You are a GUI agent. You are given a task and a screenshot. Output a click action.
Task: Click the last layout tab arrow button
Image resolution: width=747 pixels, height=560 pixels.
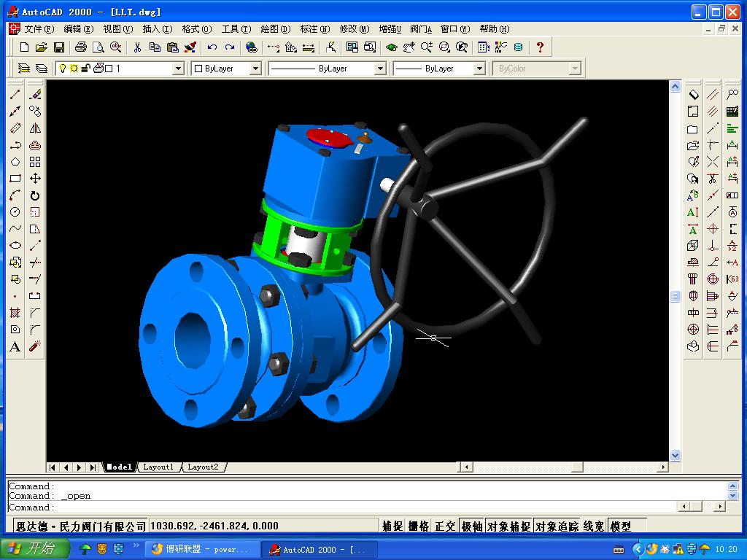(x=93, y=467)
